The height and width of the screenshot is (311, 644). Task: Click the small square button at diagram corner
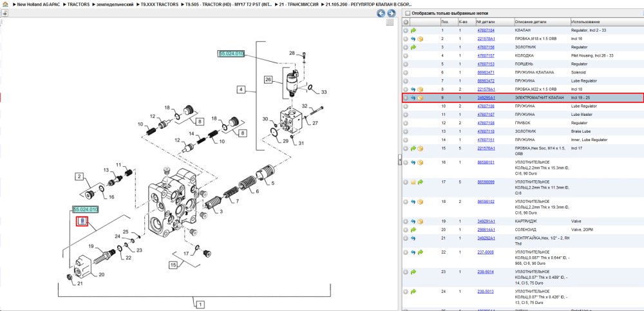tap(390, 23)
